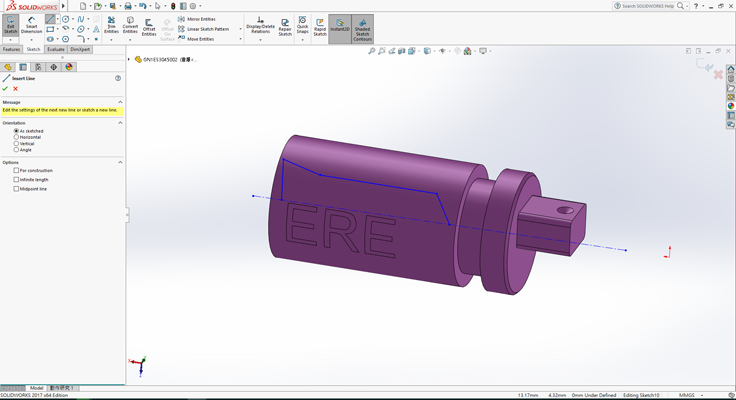Screen dimensions: 736x400
Task: Activate the Line sketch tool
Action: tap(50, 19)
